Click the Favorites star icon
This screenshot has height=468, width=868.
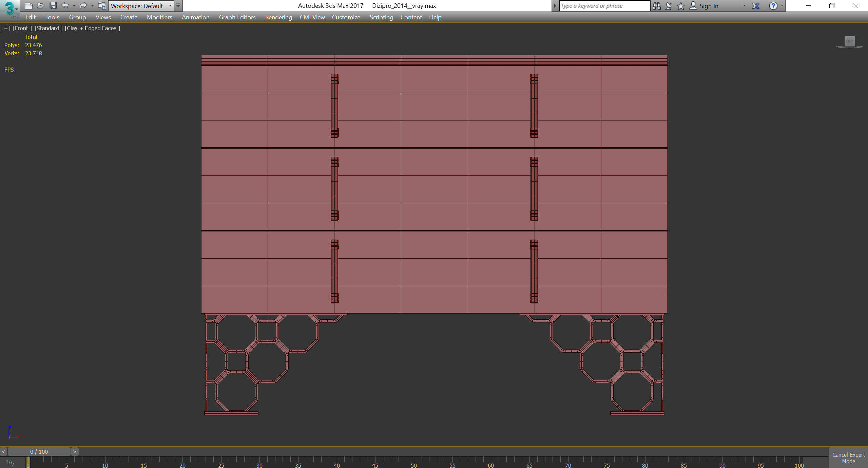(680, 6)
